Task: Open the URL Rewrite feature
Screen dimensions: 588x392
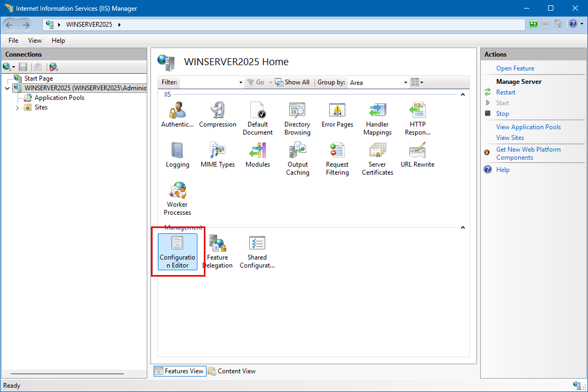Action: click(x=417, y=155)
